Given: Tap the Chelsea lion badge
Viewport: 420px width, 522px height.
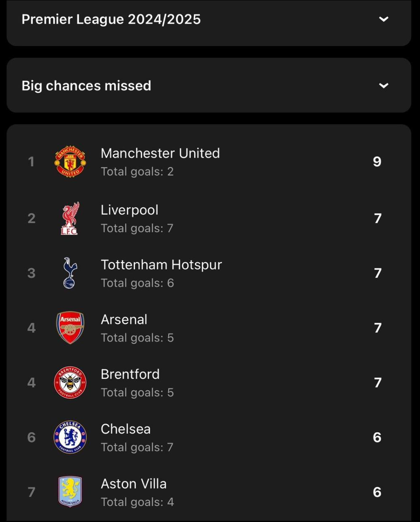Looking at the screenshot, I should point(70,437).
